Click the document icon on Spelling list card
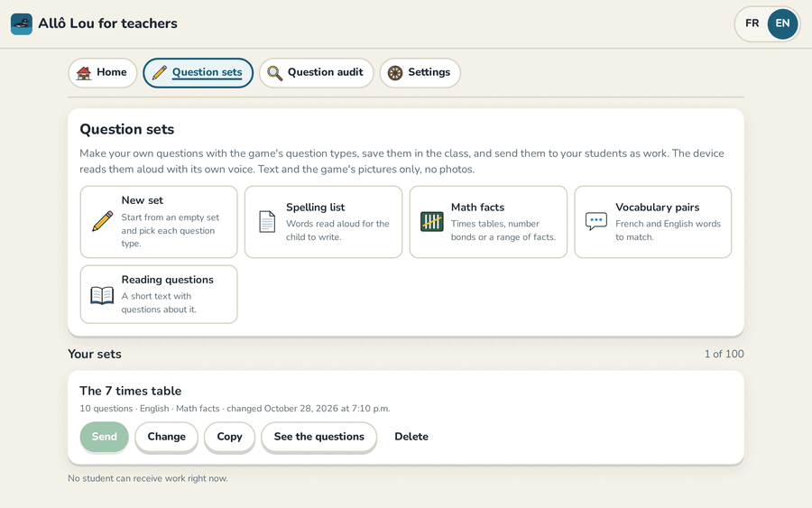 267,222
